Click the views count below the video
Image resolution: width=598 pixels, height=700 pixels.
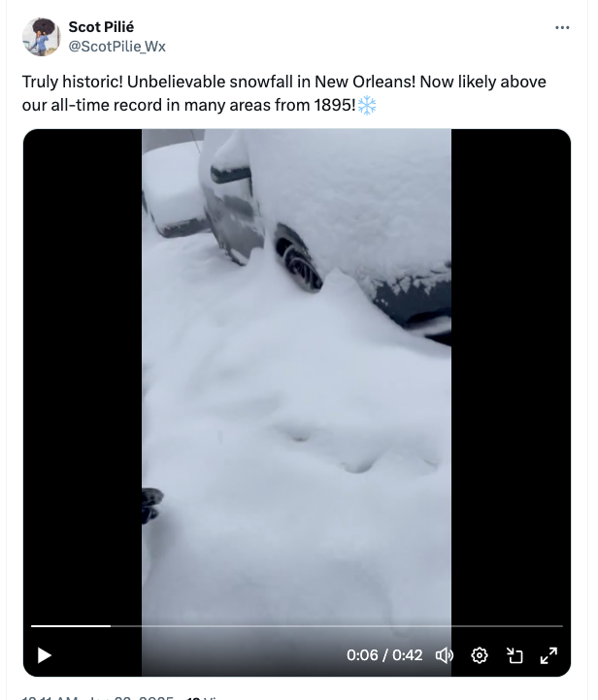tap(202, 698)
